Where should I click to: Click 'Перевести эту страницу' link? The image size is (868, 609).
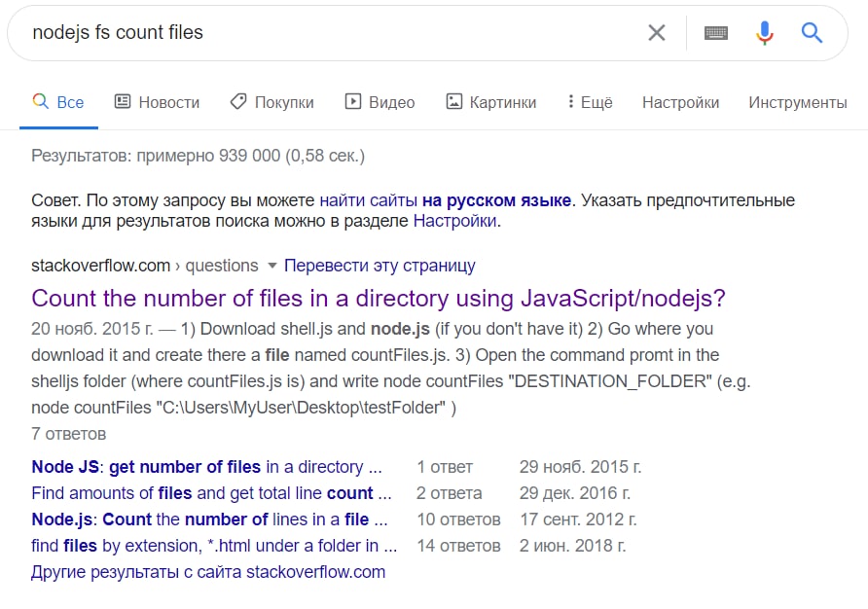[380, 266]
